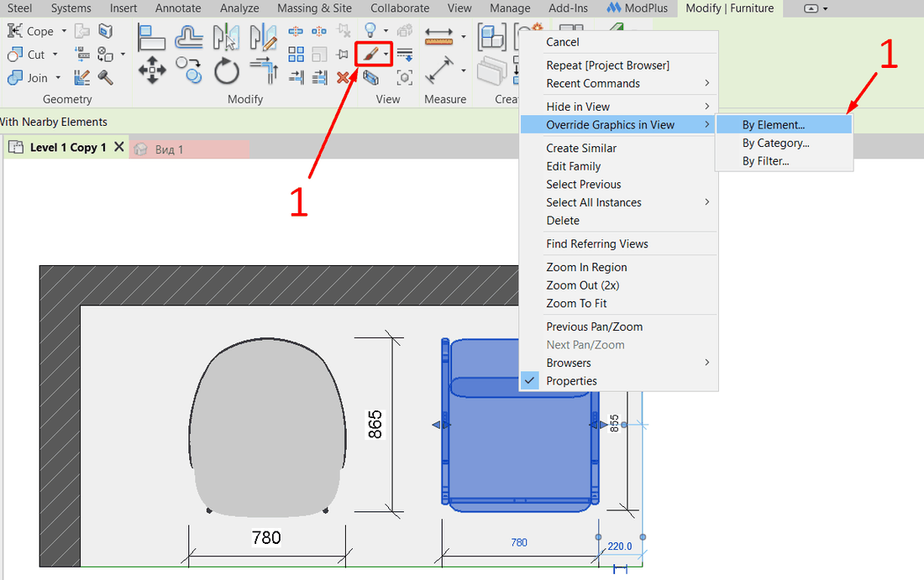The height and width of the screenshot is (580, 924).
Task: Click the blue 220.0 temporary dimension
Action: coord(619,546)
